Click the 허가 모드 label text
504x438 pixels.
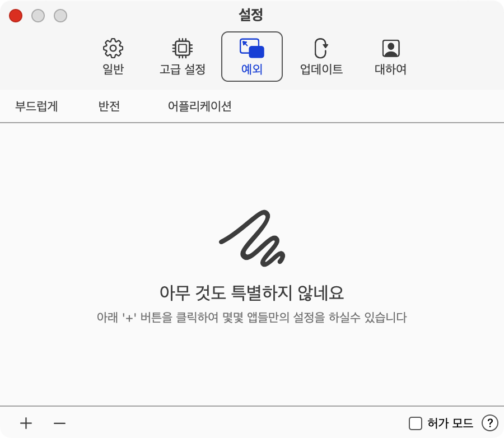(450, 423)
